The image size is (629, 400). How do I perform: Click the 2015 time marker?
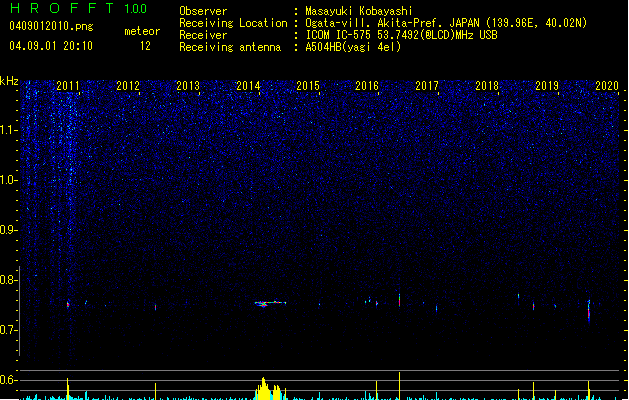pos(308,86)
